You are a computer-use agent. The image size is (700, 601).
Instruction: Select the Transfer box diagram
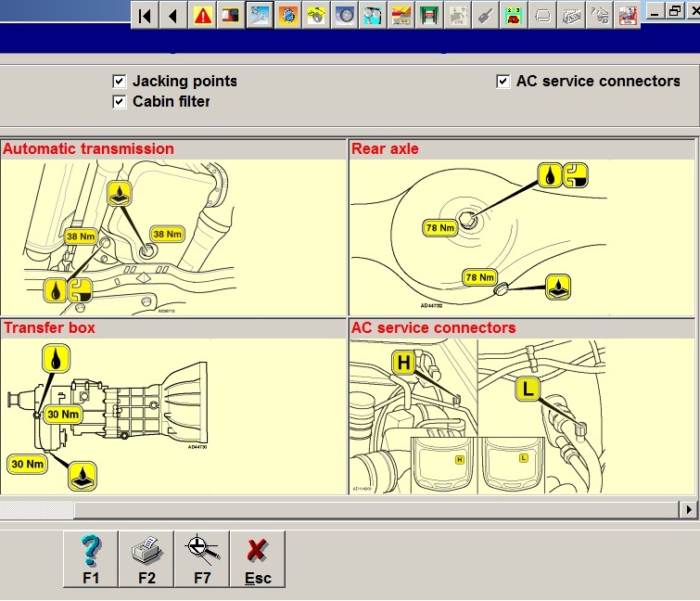[173, 416]
